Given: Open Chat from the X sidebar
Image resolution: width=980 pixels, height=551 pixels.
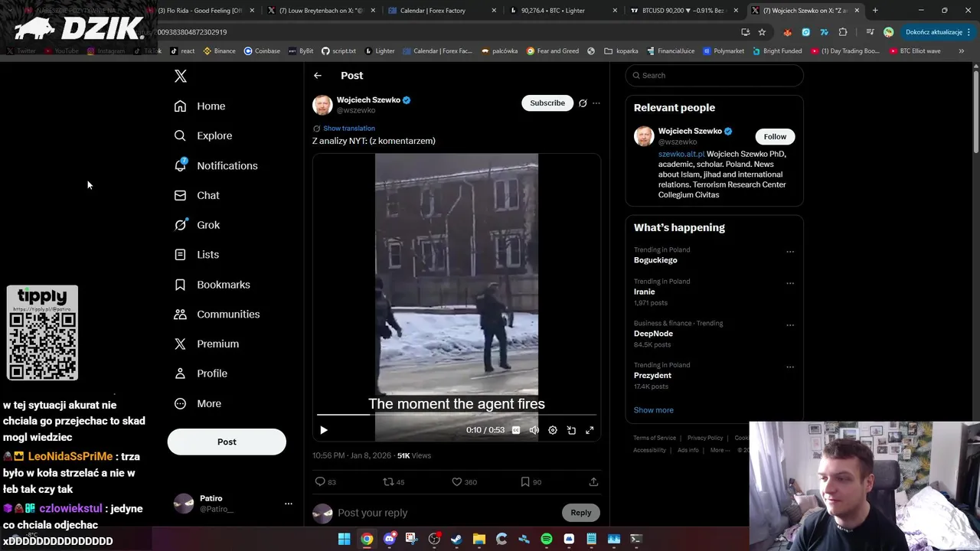Looking at the screenshot, I should coord(197,195).
